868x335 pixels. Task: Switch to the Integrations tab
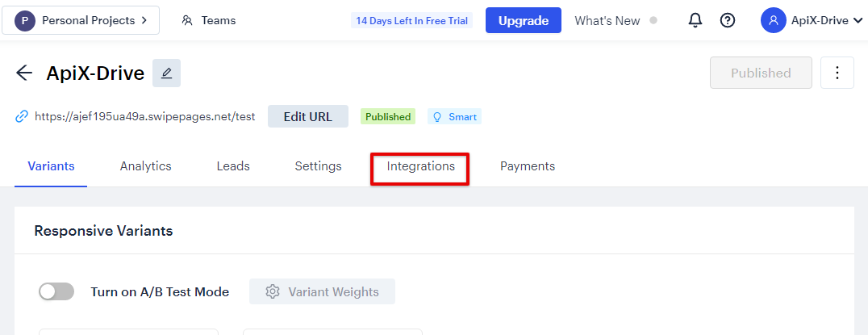click(x=421, y=166)
